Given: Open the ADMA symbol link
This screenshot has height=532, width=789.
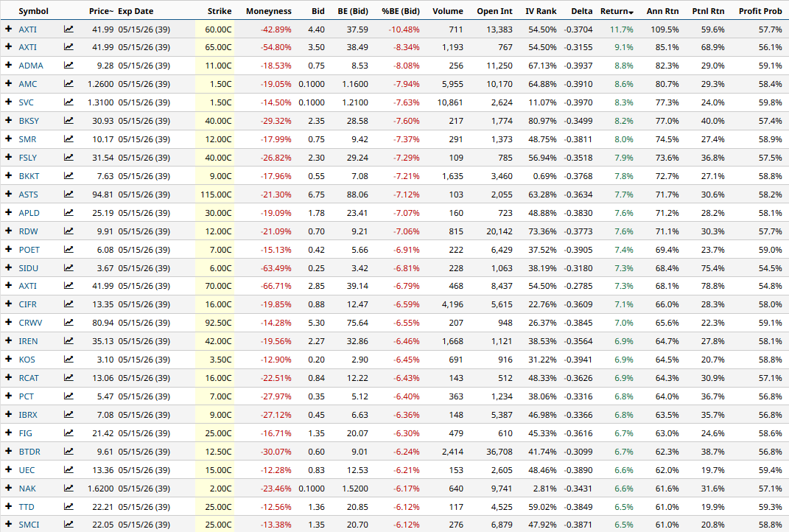Looking at the screenshot, I should pos(31,66).
